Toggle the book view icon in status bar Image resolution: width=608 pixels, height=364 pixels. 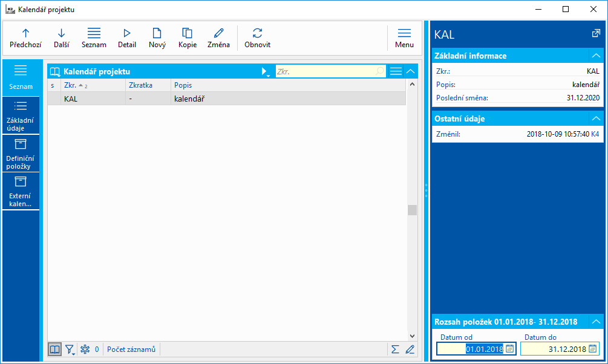(54, 349)
